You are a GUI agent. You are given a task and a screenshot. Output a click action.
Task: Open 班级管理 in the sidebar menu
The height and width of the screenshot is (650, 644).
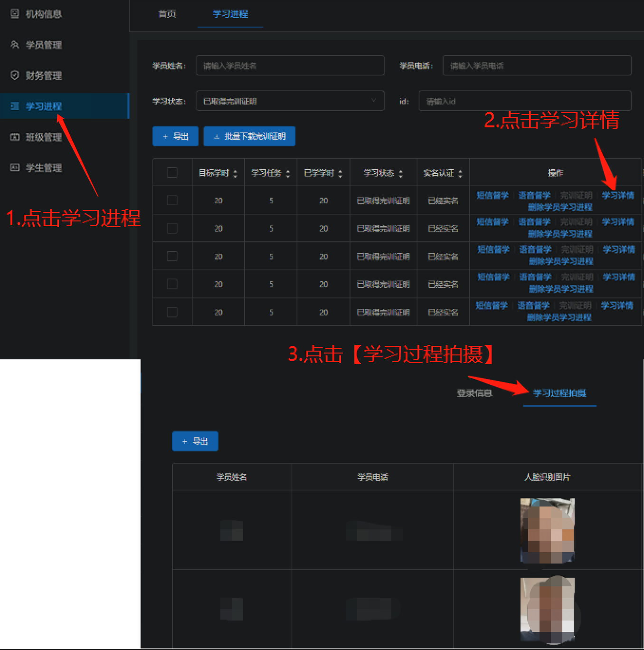click(43, 137)
